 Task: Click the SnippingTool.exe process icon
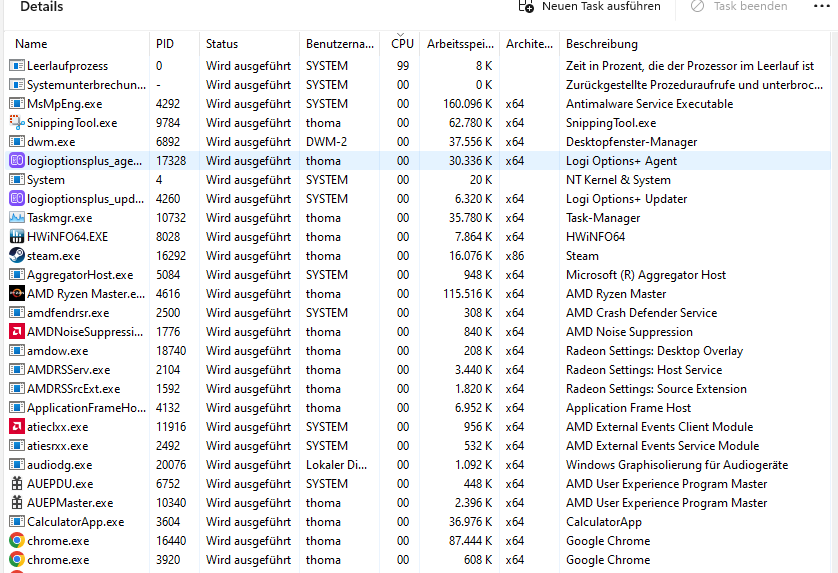coord(17,123)
